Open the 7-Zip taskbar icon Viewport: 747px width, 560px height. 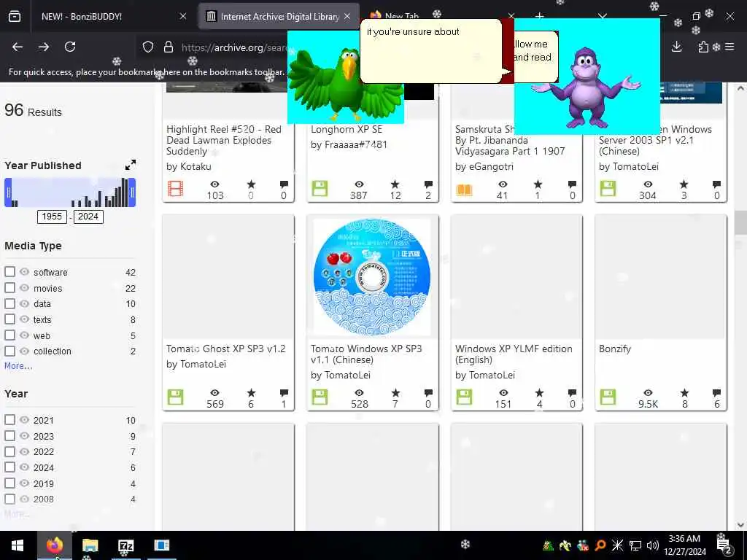pyautogui.click(x=125, y=545)
